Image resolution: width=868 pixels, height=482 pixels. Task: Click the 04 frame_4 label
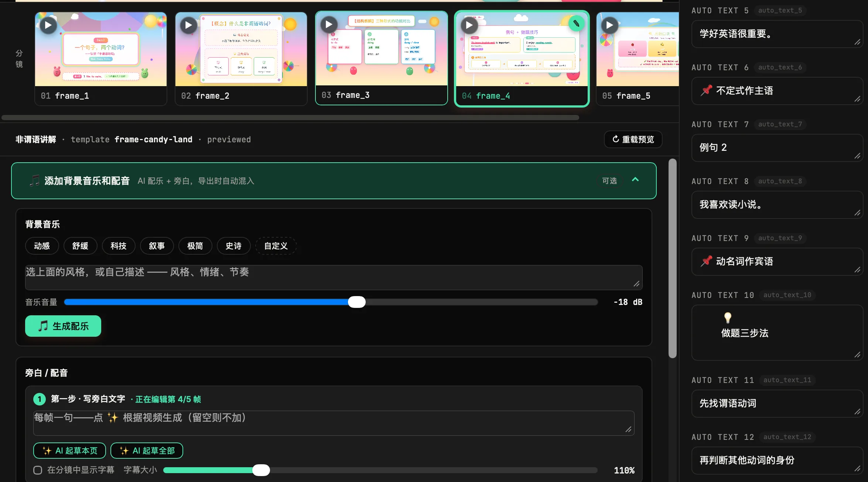click(486, 96)
